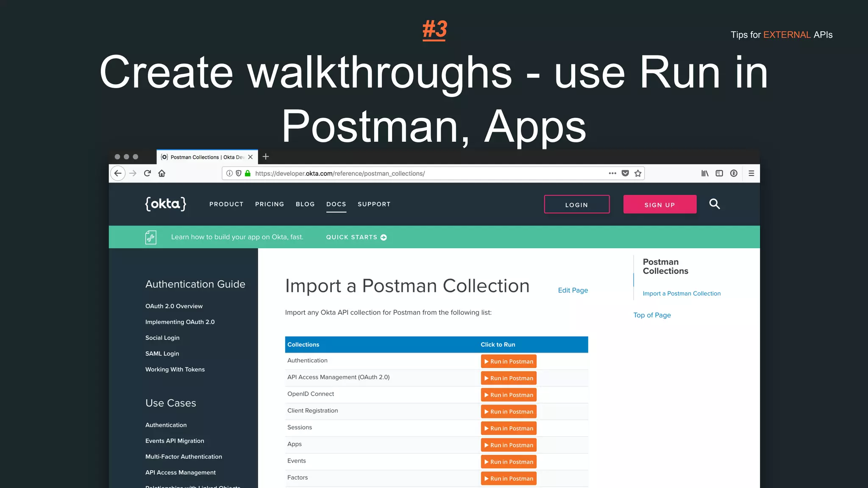This screenshot has height=488, width=868.
Task: Click the green padlock security icon
Action: coord(248,173)
